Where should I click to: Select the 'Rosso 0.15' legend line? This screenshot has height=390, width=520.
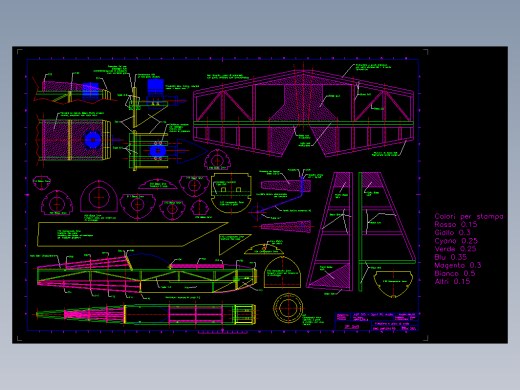456,225
